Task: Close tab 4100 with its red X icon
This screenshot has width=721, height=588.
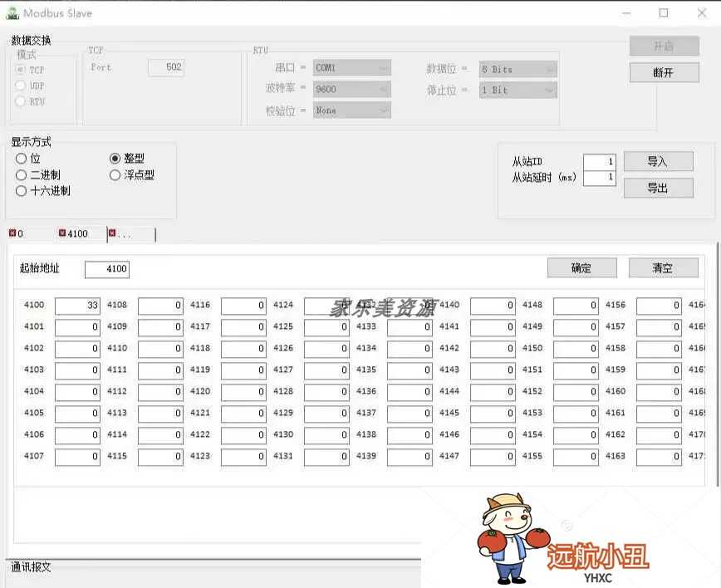Action: pyautogui.click(x=62, y=233)
